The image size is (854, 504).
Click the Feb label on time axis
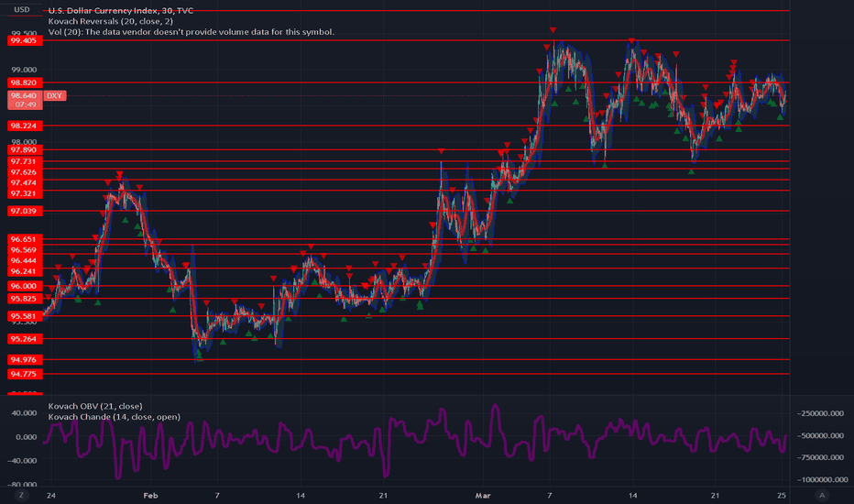coord(150,495)
